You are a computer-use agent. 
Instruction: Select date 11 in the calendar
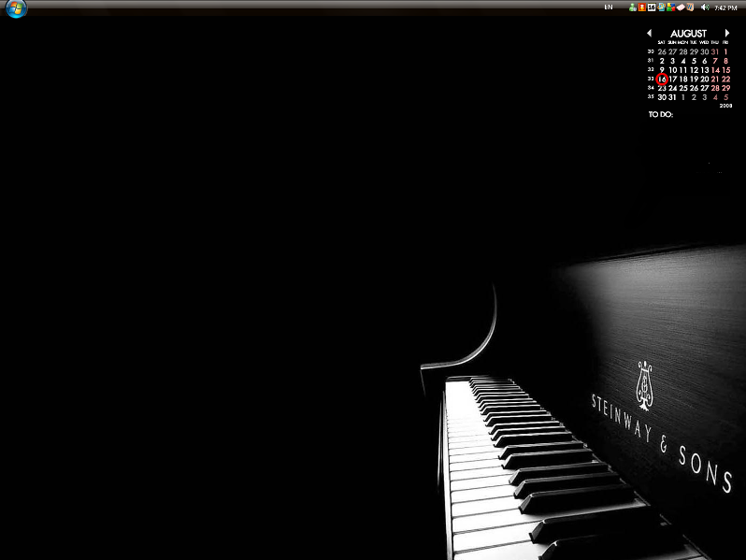pyautogui.click(x=683, y=70)
